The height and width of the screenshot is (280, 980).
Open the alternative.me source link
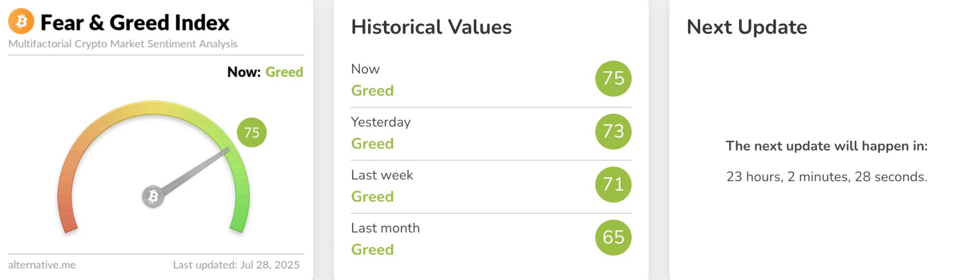42,265
